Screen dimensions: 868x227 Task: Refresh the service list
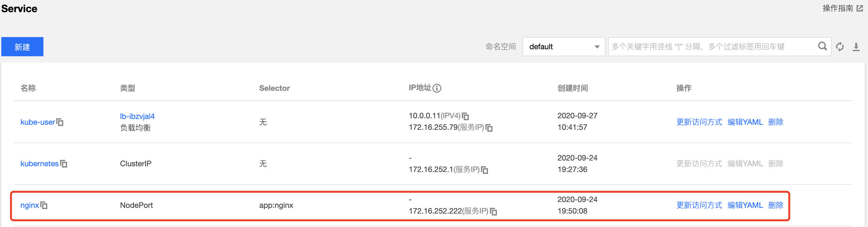(x=840, y=47)
